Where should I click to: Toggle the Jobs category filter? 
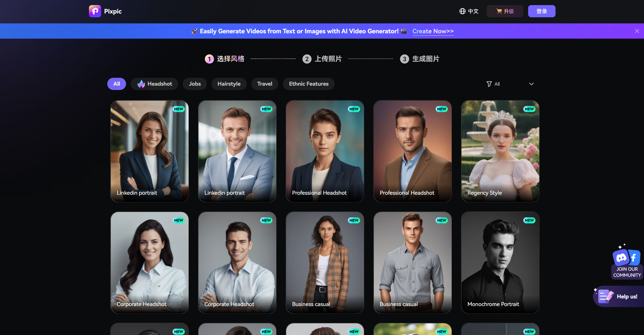[x=194, y=84]
